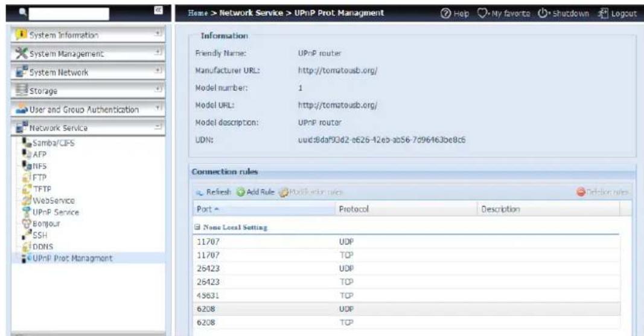Click Add Rule button
Screen dimensions: 644x336
point(255,192)
